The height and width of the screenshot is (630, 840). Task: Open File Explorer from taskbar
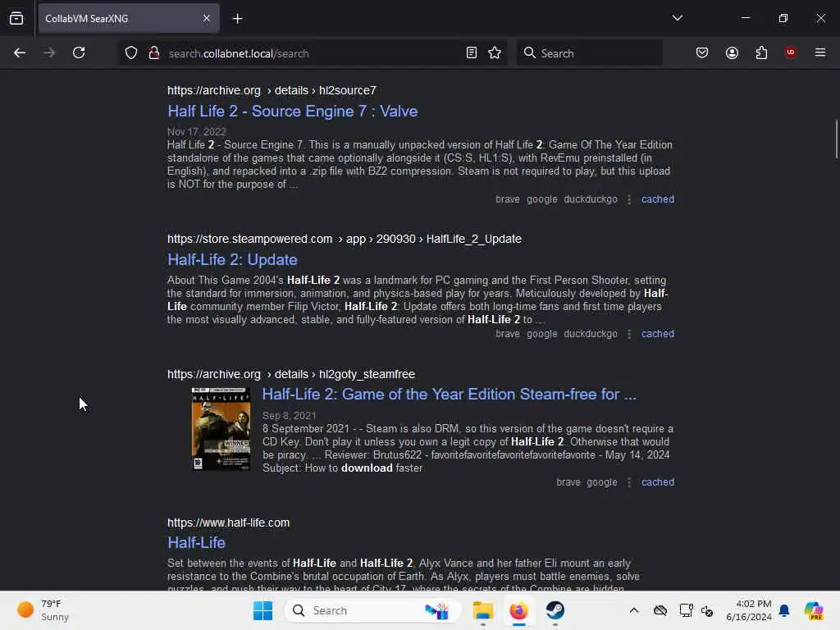point(482,610)
